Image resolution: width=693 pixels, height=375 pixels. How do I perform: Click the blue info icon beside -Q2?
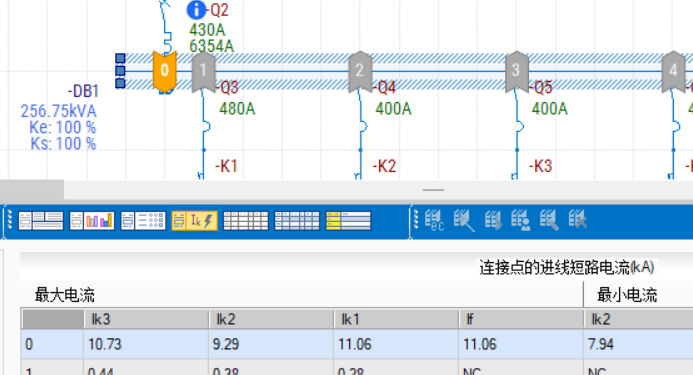pyautogui.click(x=196, y=10)
